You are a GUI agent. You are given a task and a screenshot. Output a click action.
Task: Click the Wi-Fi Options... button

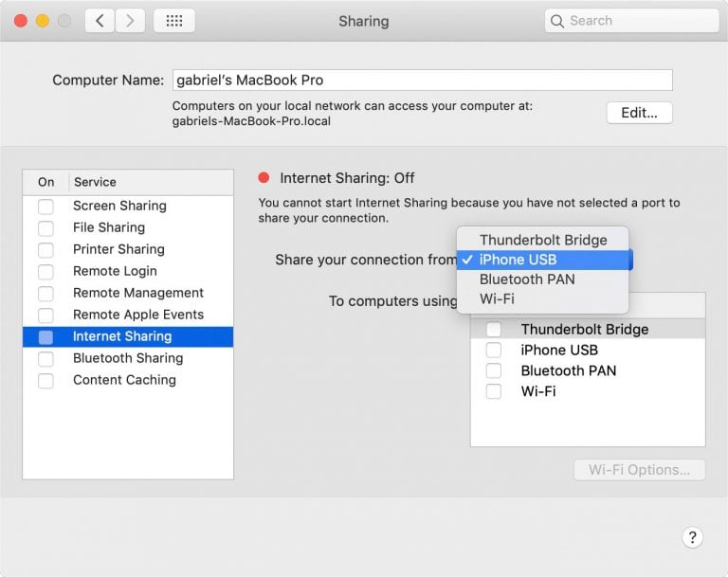pyautogui.click(x=639, y=470)
